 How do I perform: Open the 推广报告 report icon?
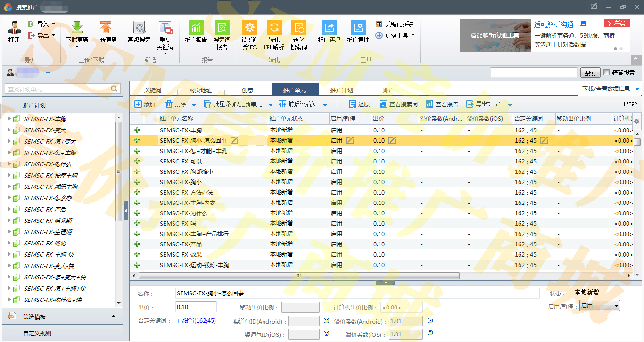196,28
